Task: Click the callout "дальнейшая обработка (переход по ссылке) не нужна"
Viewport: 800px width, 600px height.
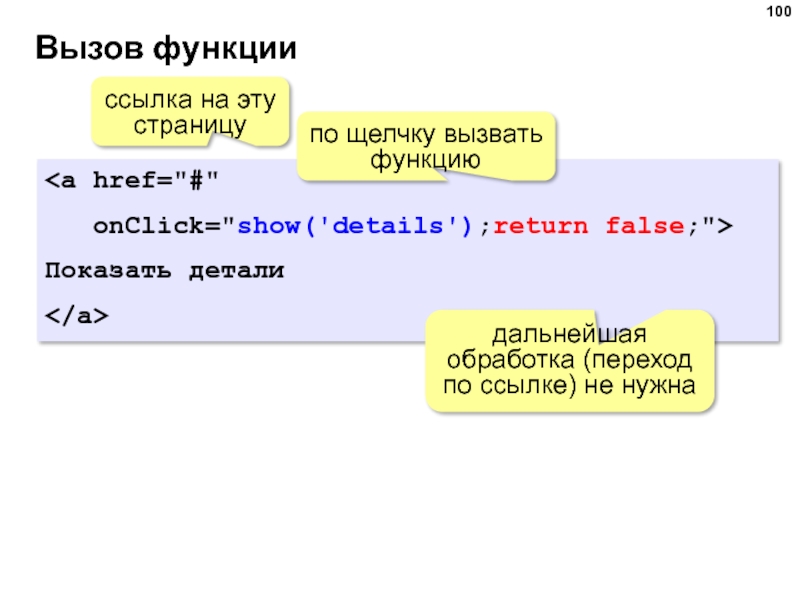Action: [x=569, y=361]
